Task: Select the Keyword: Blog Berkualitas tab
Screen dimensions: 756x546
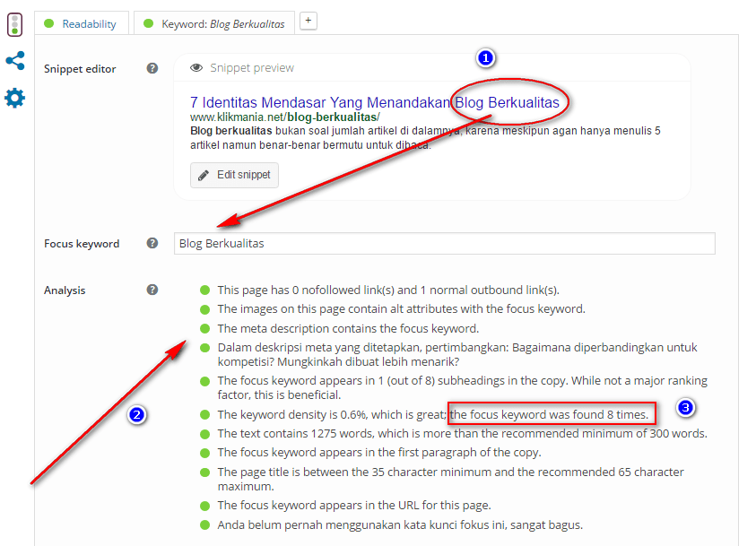Action: click(213, 24)
